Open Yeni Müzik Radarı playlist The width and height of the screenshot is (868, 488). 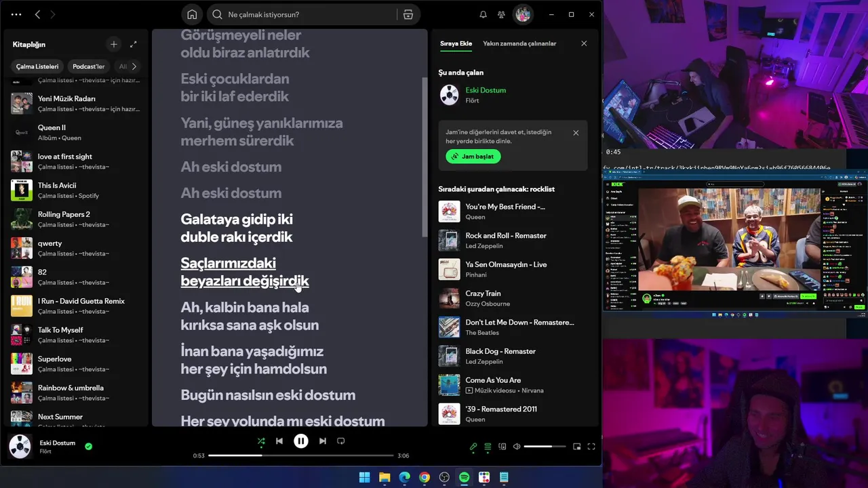(75, 103)
